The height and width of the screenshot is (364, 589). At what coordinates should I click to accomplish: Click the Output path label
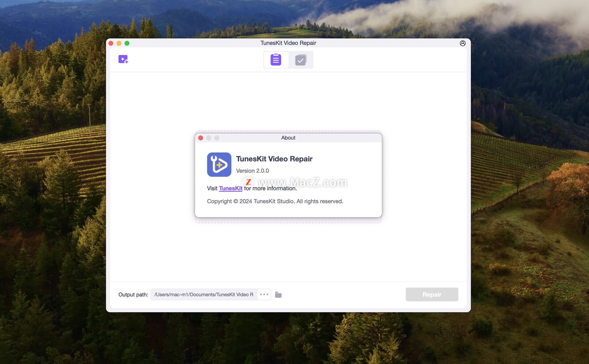point(133,295)
